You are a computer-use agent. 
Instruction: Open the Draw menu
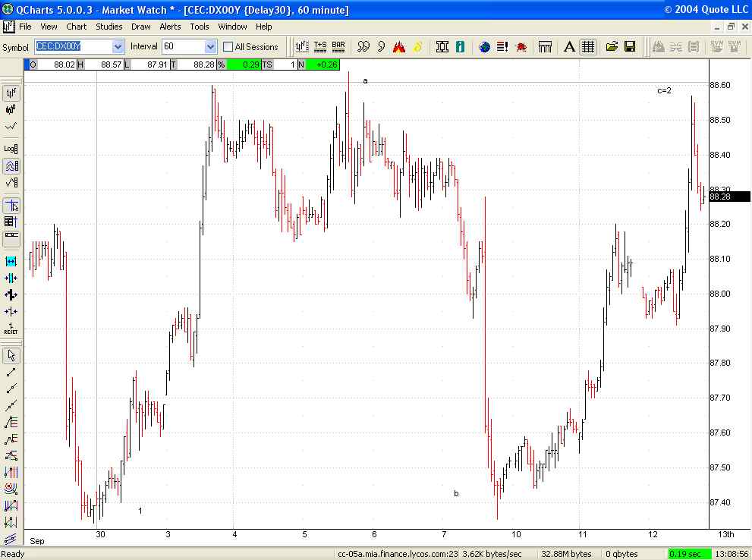point(140,27)
